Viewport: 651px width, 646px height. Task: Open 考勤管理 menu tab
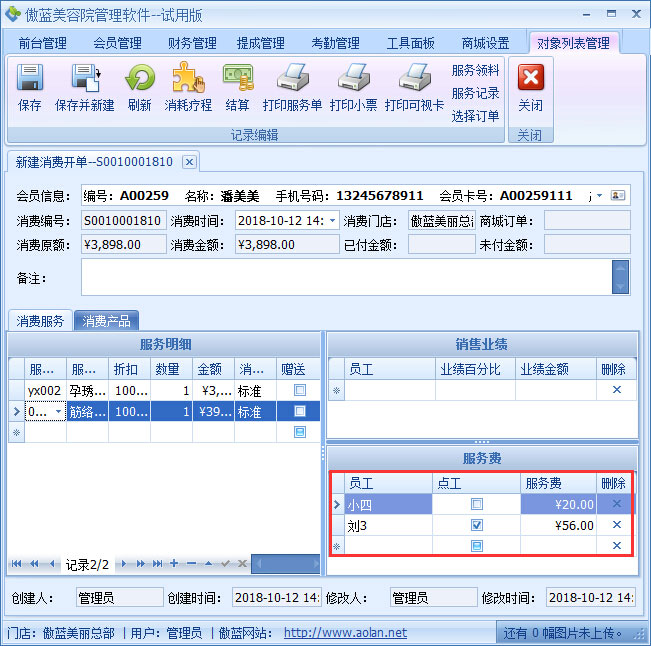tap(335, 43)
